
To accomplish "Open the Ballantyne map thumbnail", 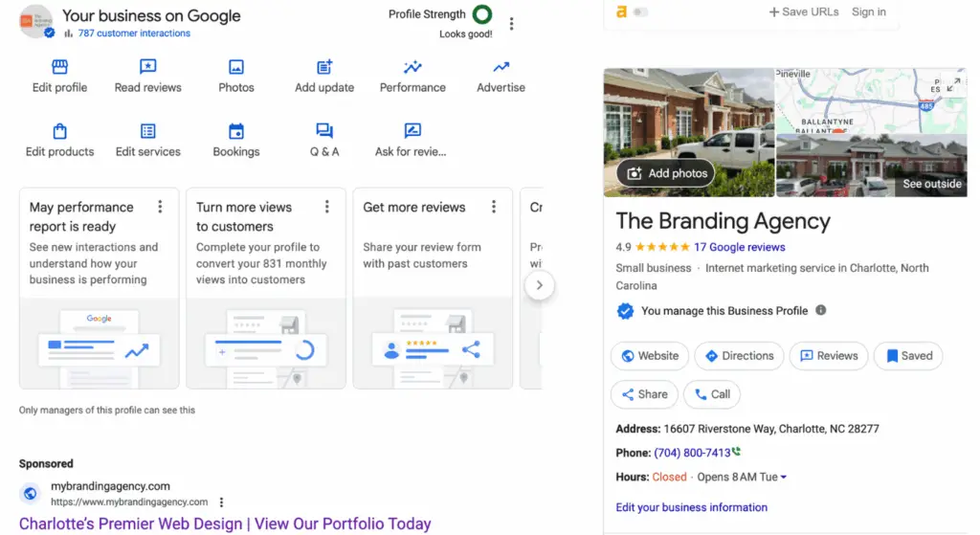I will (871, 100).
